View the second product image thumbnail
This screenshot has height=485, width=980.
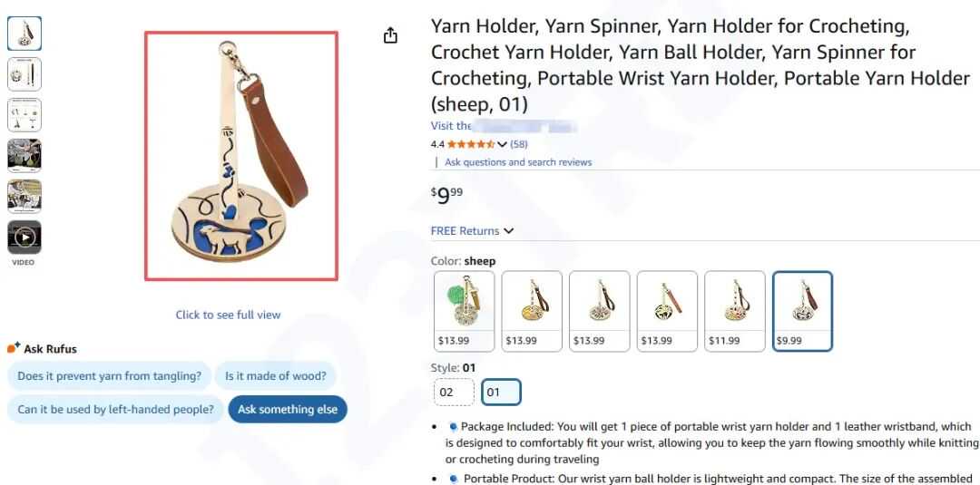pyautogui.click(x=24, y=74)
